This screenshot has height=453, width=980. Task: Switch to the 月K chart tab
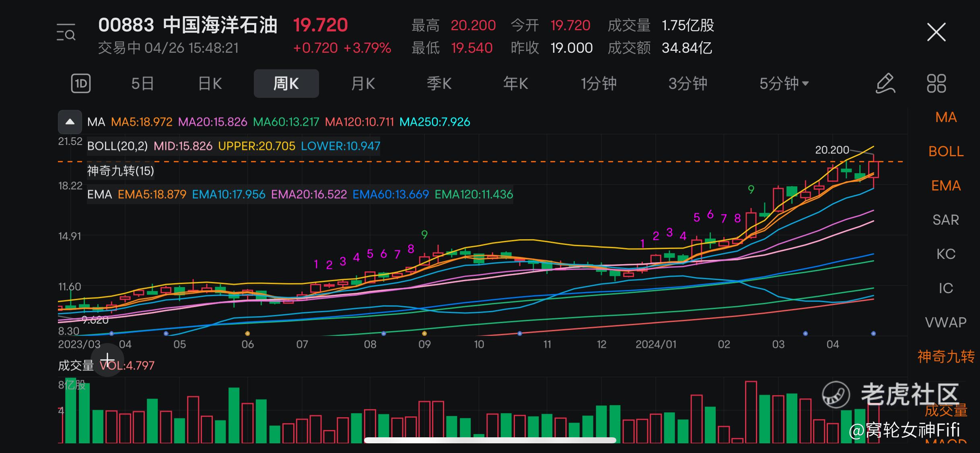pos(363,84)
